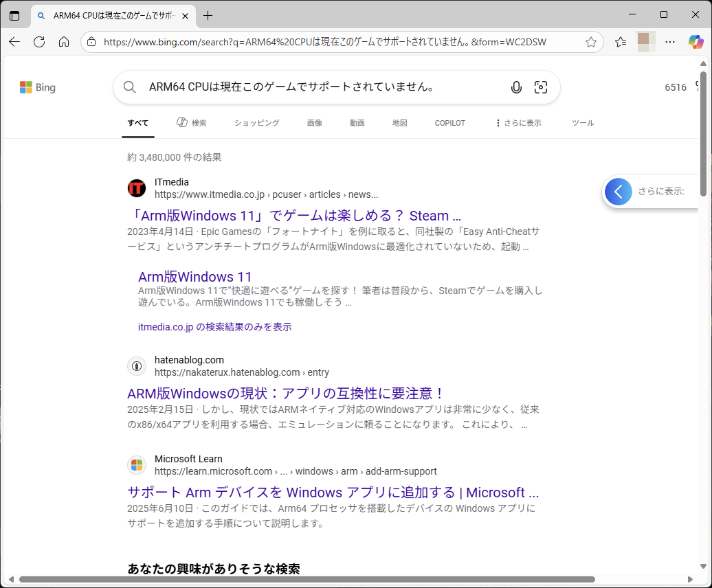
Task: Click the Bing logo
Action: click(x=38, y=87)
